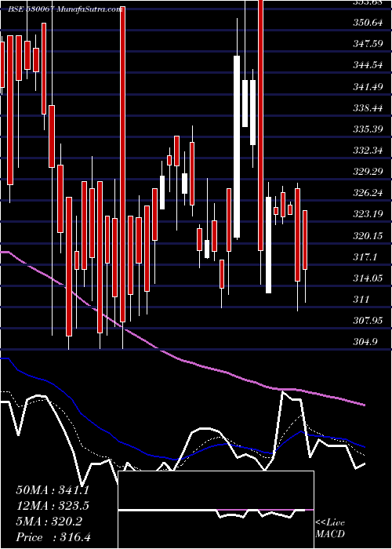The height and width of the screenshot is (549, 392).
Task: Click the 304.9 price axis label
Action: pos(365,341)
